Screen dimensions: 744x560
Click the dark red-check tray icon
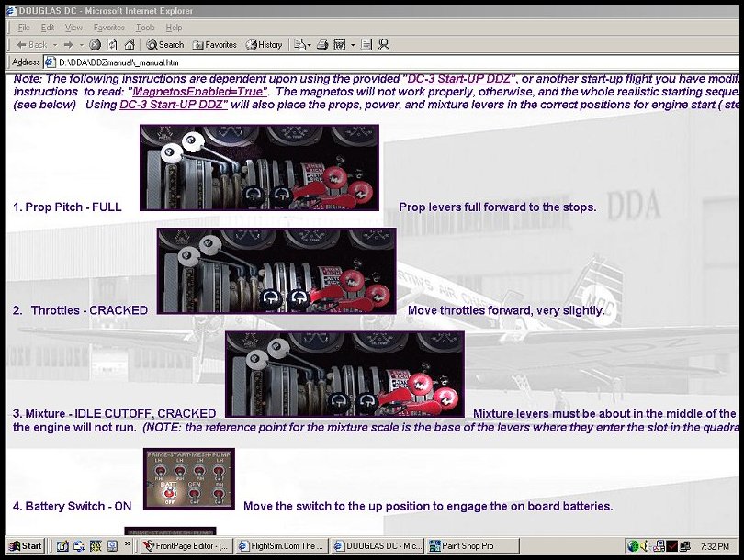click(x=671, y=546)
